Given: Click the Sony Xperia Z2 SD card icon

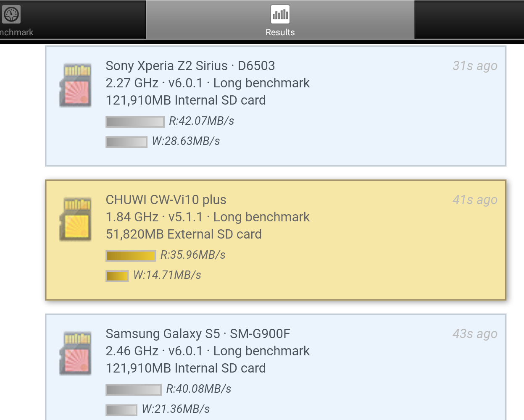Looking at the screenshot, I should click(76, 85).
